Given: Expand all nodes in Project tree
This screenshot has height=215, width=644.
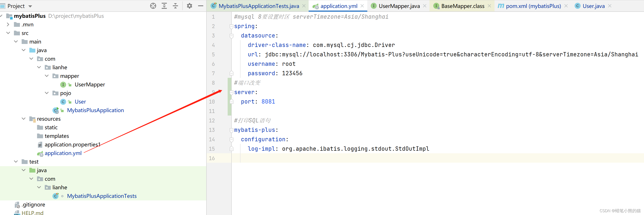Looking at the screenshot, I should coord(164,6).
